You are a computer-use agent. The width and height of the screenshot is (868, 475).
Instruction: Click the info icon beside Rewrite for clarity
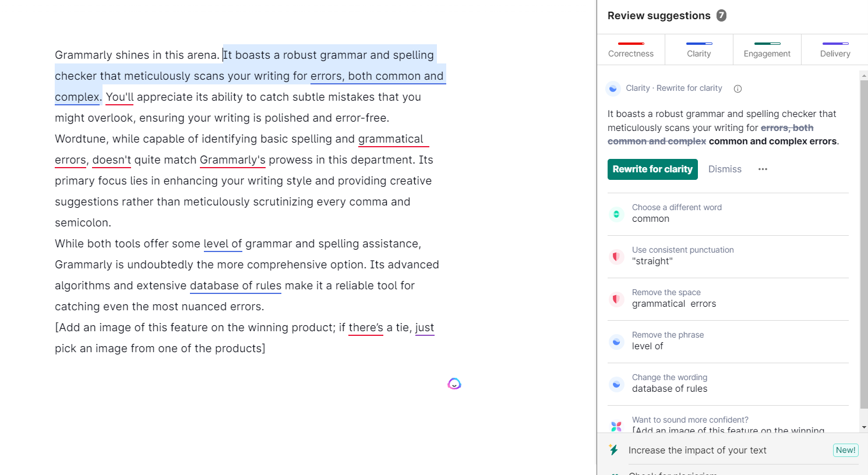tap(738, 88)
